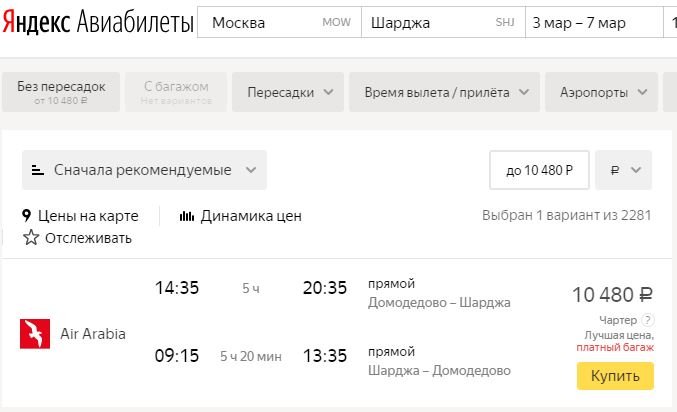Click the Шарджа destination field
This screenshot has height=412, width=677.
(441, 23)
